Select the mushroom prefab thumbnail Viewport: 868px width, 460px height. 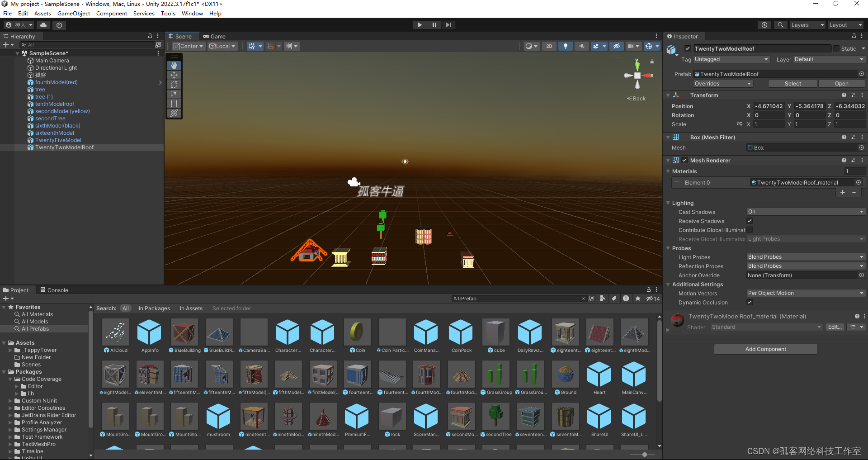click(x=218, y=416)
